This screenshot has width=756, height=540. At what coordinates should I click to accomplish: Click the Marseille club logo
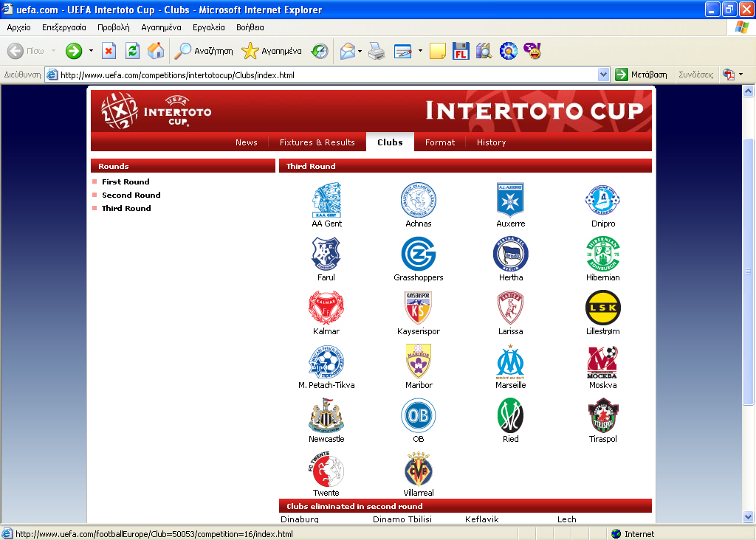[511, 361]
